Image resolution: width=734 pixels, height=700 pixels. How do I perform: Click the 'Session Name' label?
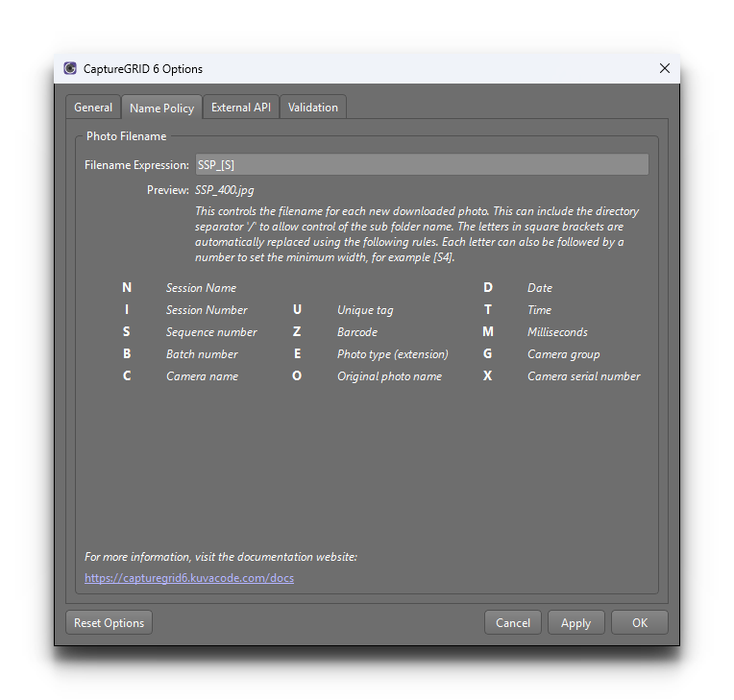pos(202,288)
